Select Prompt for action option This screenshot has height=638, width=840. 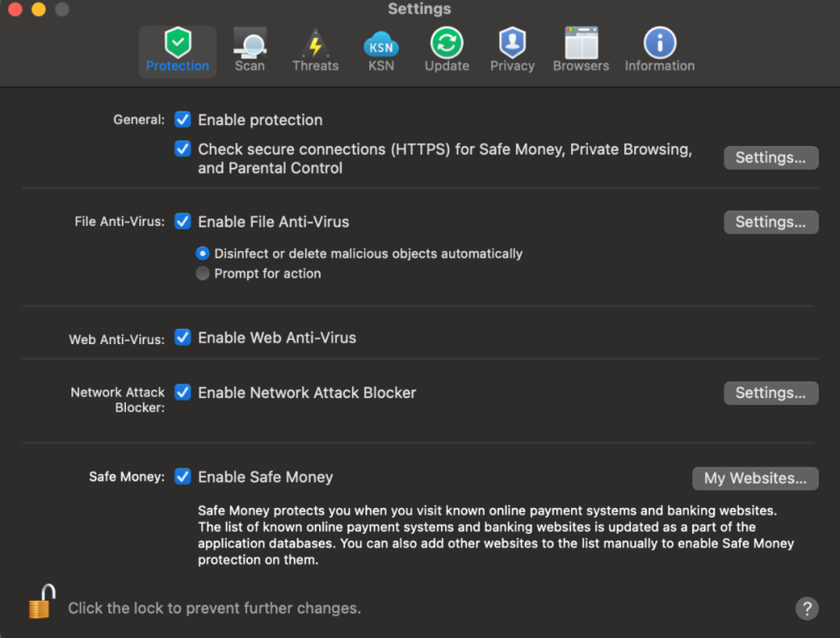click(x=202, y=273)
